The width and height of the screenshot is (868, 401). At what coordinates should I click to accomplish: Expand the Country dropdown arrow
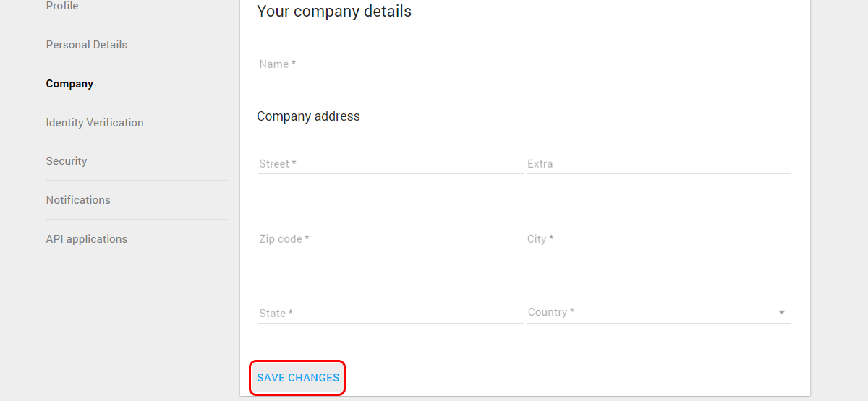782,313
